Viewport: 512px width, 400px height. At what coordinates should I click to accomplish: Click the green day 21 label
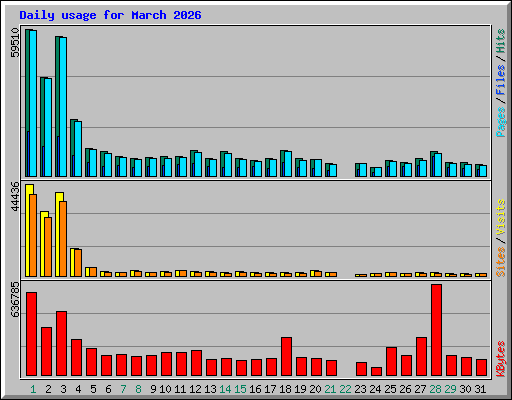coord(330,389)
